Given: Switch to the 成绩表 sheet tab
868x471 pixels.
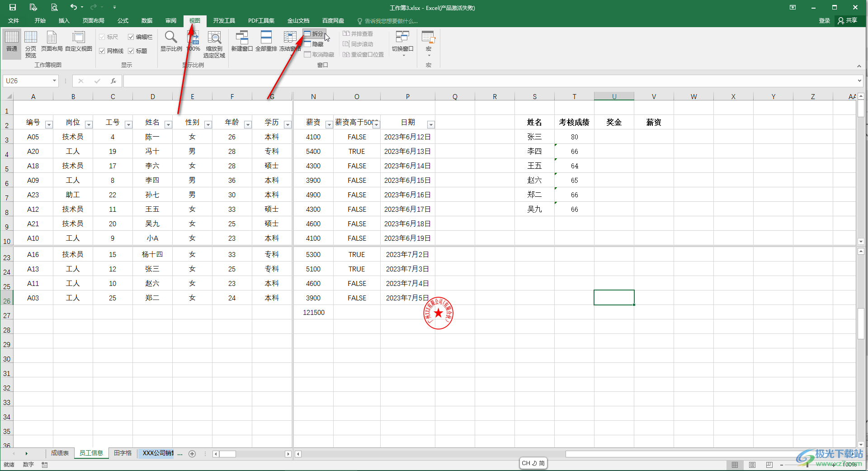Looking at the screenshot, I should click(x=60, y=453).
